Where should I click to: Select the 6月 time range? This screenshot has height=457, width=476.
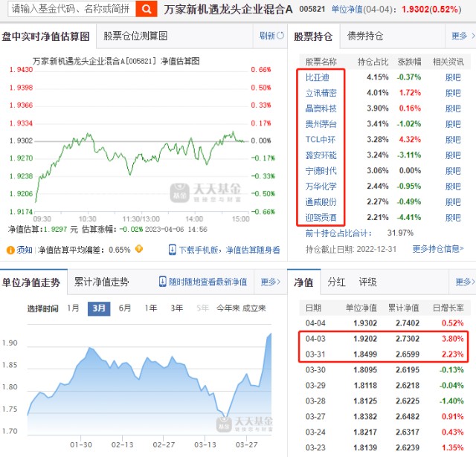point(125,308)
